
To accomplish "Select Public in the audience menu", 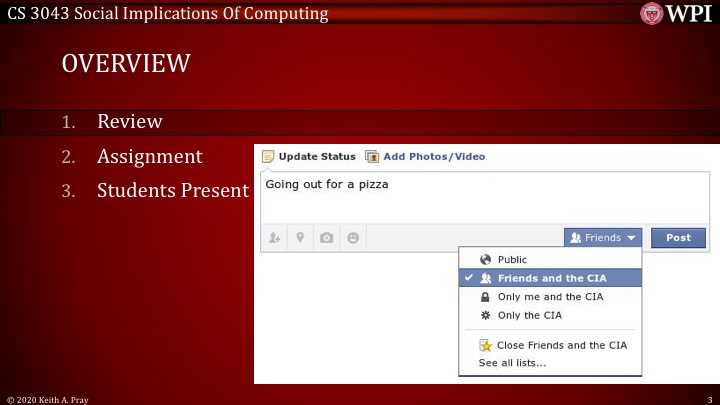I will click(512, 260).
